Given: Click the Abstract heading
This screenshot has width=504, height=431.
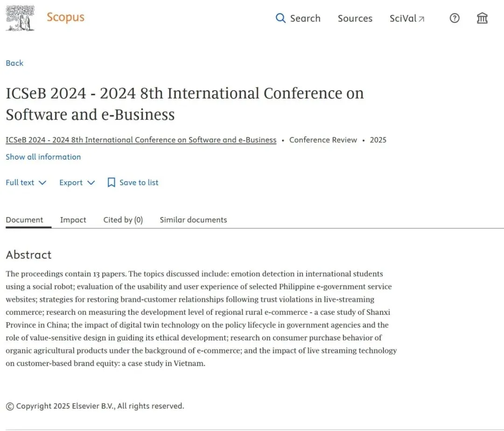Looking at the screenshot, I should tap(28, 255).
